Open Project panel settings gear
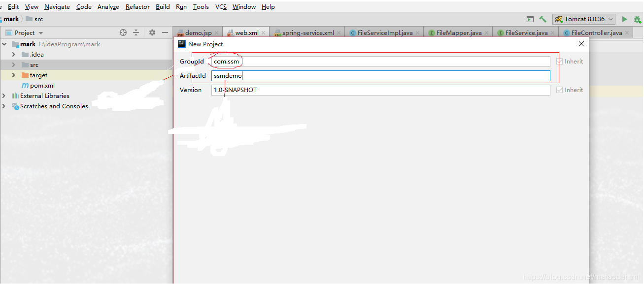The height and width of the screenshot is (286, 644). (x=152, y=32)
